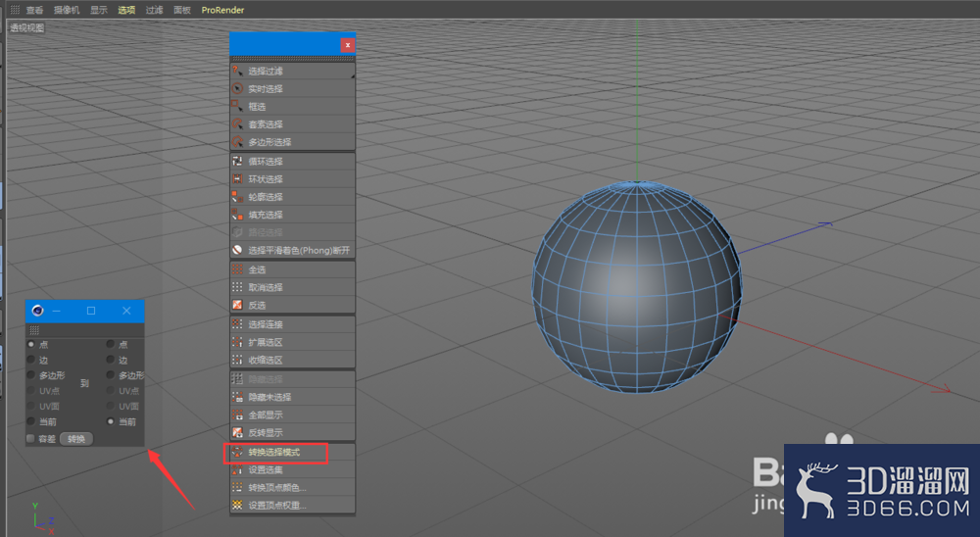Select the target 当前 radio button
This screenshot has height=537, width=980.
(111, 421)
